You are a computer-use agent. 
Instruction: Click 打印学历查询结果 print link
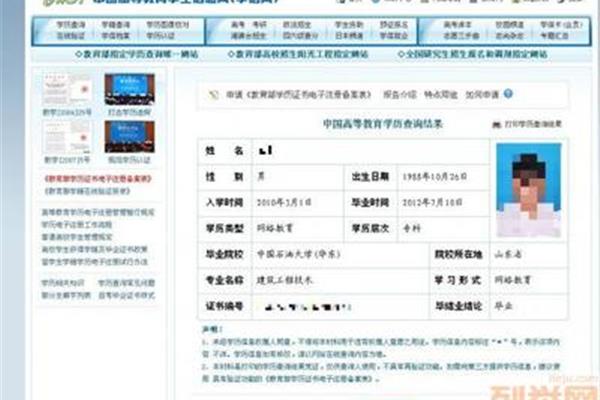[x=533, y=124]
